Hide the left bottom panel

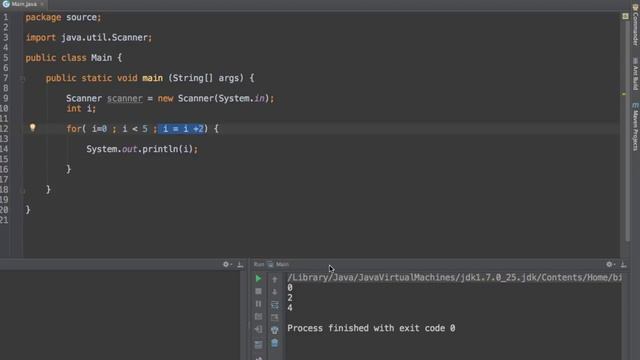[x=240, y=264]
